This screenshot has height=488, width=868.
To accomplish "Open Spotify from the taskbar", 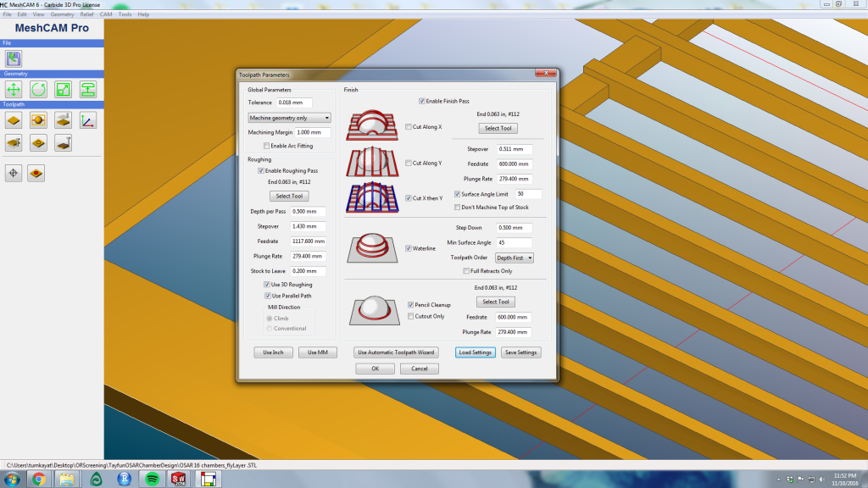I will [153, 479].
